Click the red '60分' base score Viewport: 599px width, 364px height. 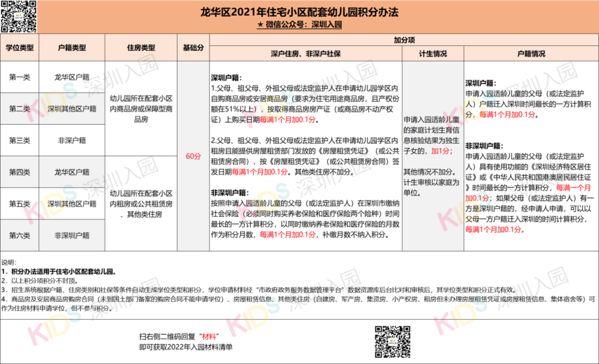click(193, 156)
